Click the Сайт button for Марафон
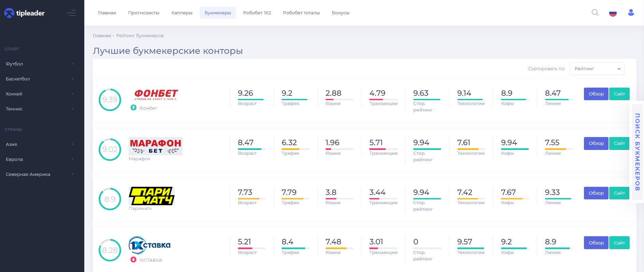 (619, 143)
